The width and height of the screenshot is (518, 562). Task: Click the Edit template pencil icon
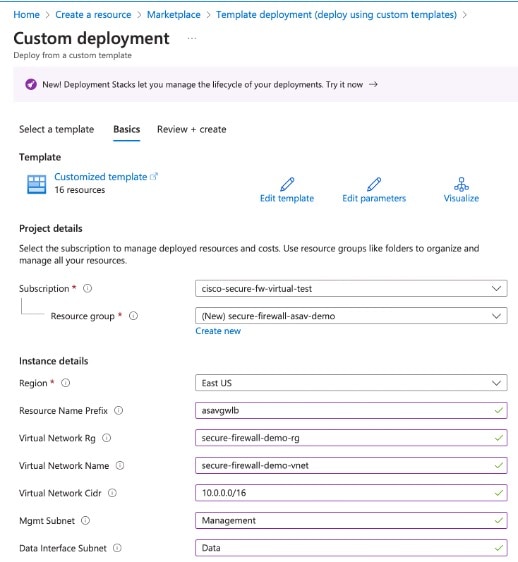click(x=287, y=184)
